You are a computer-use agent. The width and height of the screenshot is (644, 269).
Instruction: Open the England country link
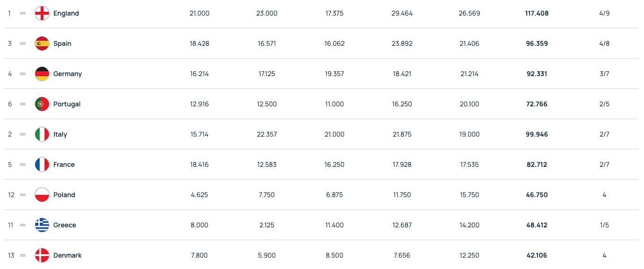click(x=66, y=13)
